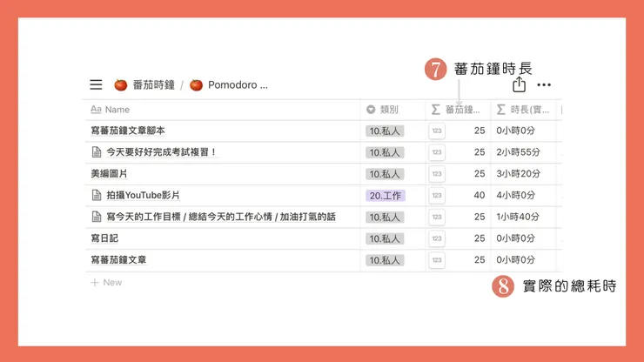Image resolution: width=644 pixels, height=362 pixels.
Task: Open the 寫蕃茄鐘文章 entry
Action: click(118, 259)
